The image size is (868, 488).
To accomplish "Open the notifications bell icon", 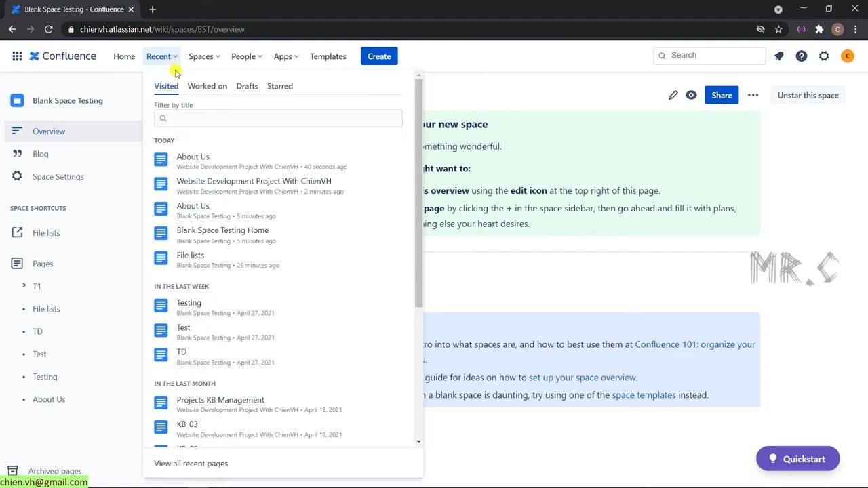I will 778,56.
